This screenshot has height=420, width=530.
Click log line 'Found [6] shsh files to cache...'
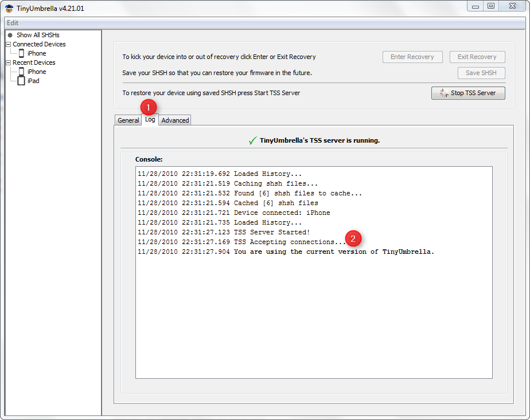point(250,194)
